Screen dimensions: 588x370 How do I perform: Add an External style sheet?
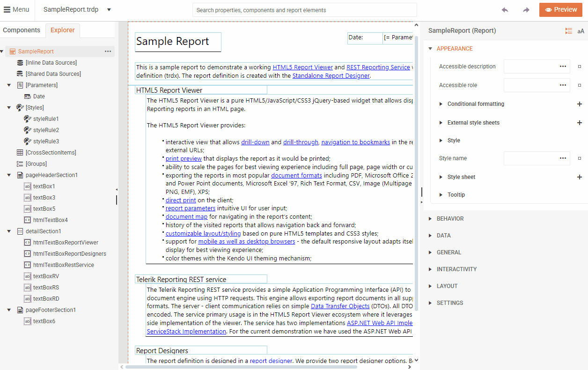tap(580, 123)
